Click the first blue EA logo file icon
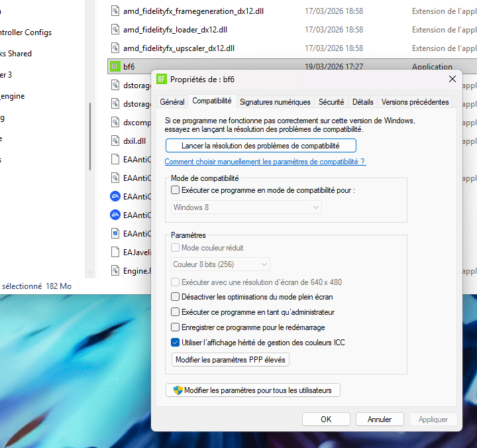The width and height of the screenshot is (477, 448). tap(115, 197)
